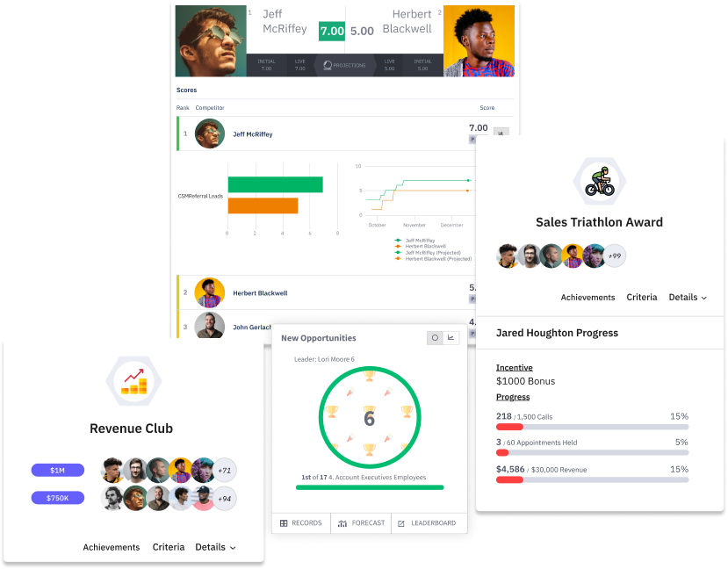Switch to line chart view in New Opportunities
This screenshot has height=569, width=728.
450,338
